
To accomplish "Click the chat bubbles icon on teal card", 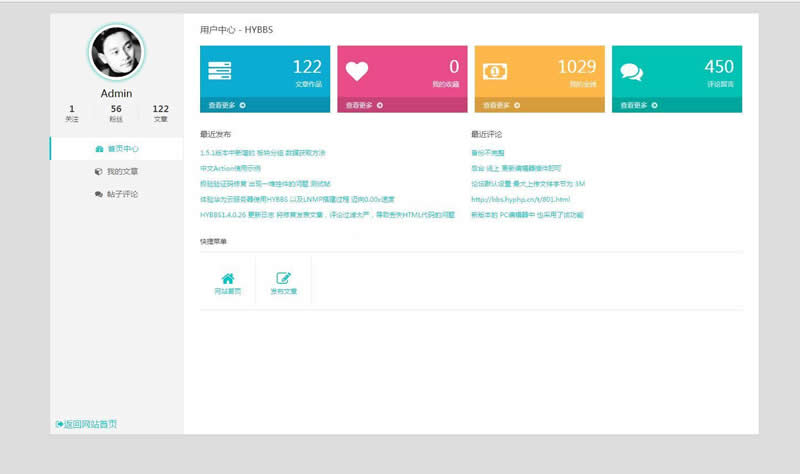I will click(631, 72).
